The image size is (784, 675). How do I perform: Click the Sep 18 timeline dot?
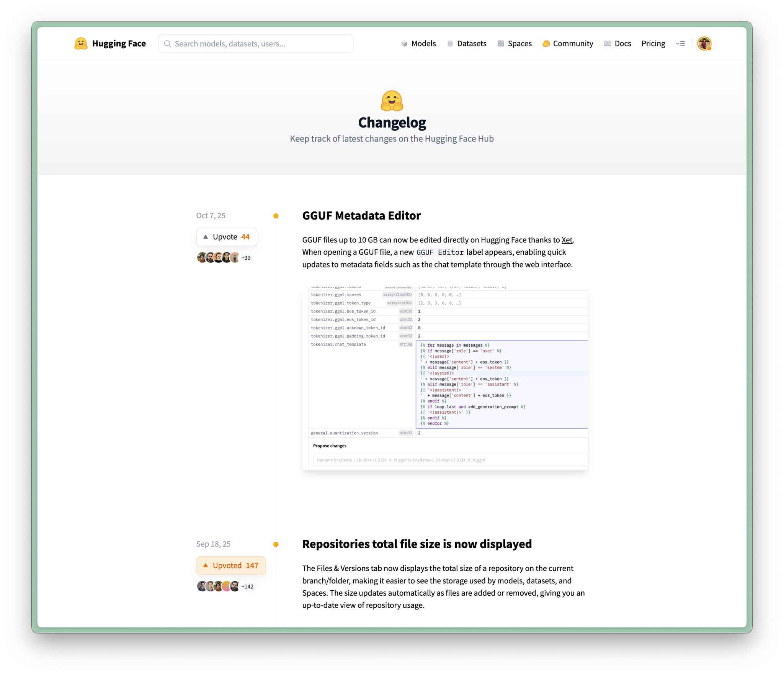pyautogui.click(x=276, y=545)
